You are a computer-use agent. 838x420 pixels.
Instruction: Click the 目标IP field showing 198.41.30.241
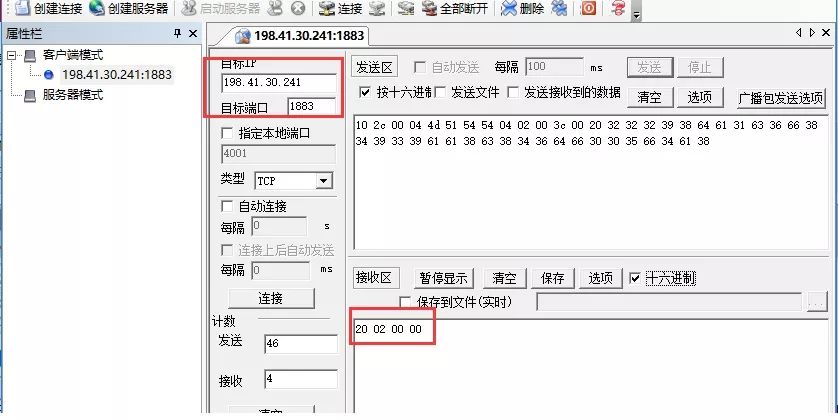tap(278, 82)
